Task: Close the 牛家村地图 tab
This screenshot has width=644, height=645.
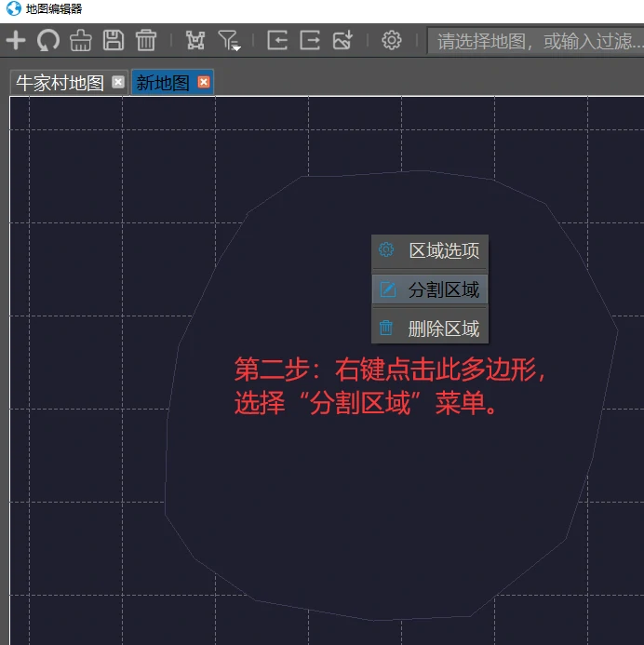Action: pos(118,82)
